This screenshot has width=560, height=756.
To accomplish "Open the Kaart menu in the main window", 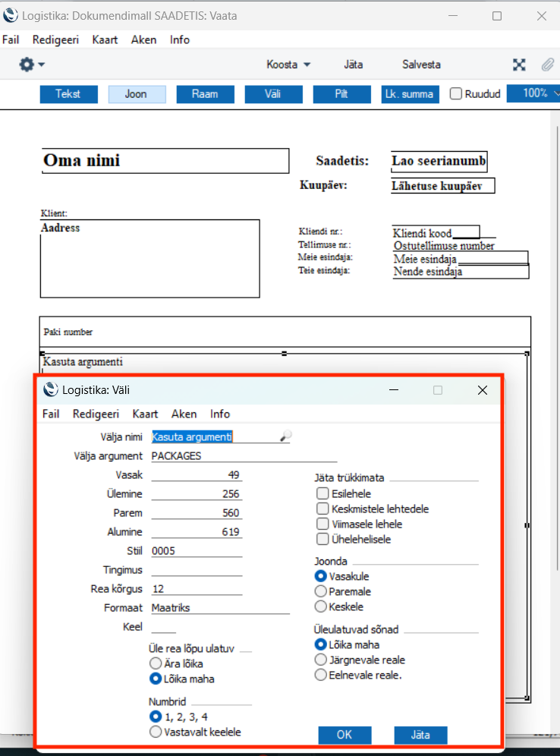I will (x=105, y=39).
